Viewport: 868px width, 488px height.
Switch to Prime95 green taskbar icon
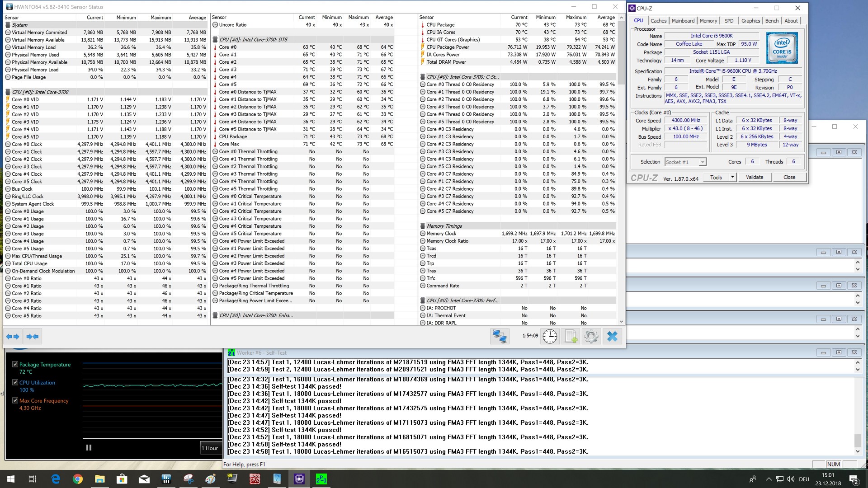click(x=321, y=479)
